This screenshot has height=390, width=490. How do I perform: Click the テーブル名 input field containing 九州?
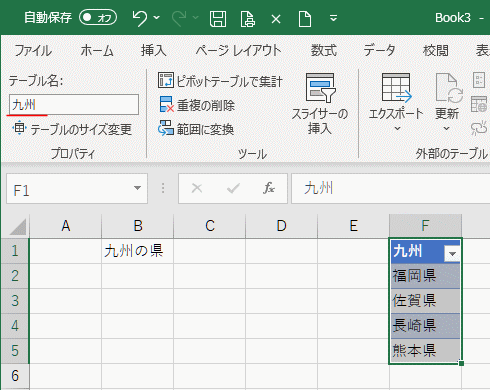(74, 105)
